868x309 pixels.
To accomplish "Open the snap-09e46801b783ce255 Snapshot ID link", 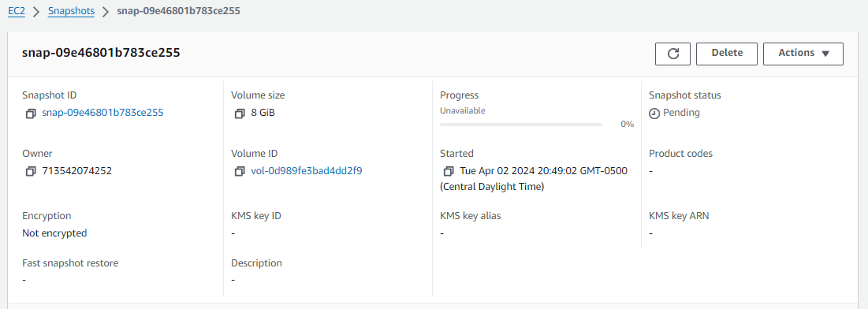I will pyautogui.click(x=102, y=113).
